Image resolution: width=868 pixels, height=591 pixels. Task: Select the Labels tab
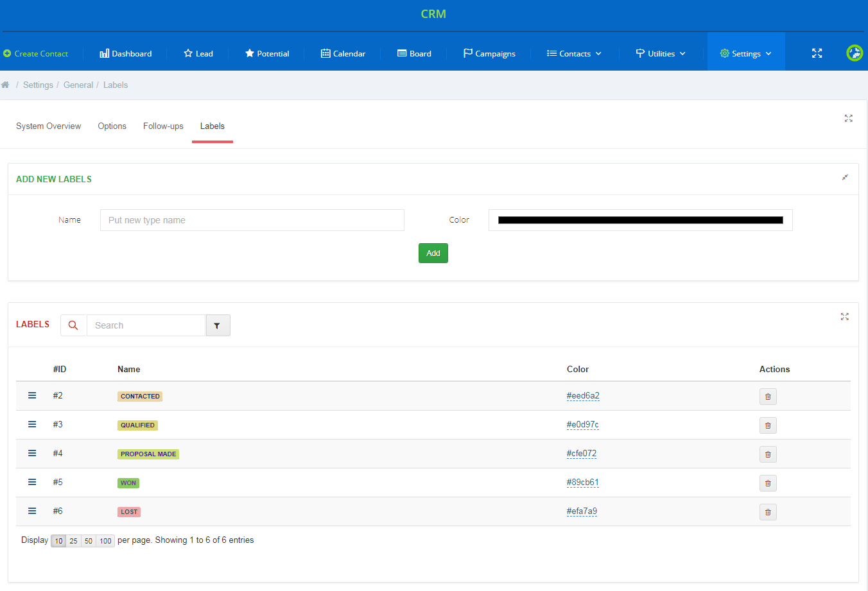(x=212, y=126)
